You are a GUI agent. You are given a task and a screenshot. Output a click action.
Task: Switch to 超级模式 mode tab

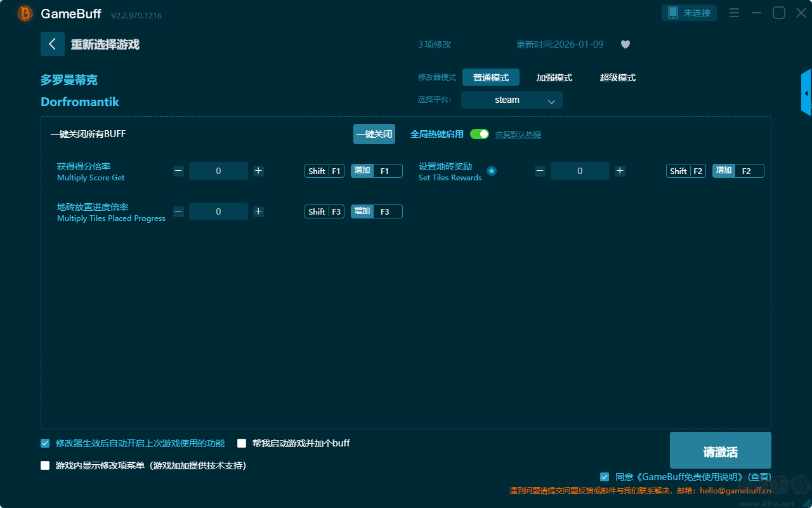(617, 77)
